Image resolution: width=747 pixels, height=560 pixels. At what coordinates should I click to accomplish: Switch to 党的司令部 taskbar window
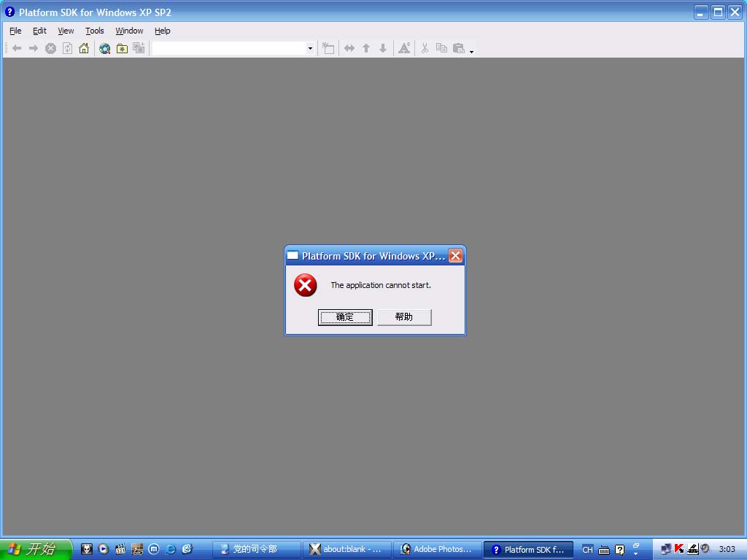pos(257,549)
